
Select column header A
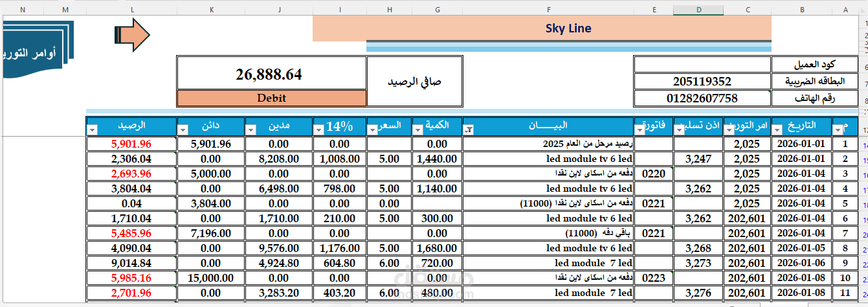click(845, 10)
